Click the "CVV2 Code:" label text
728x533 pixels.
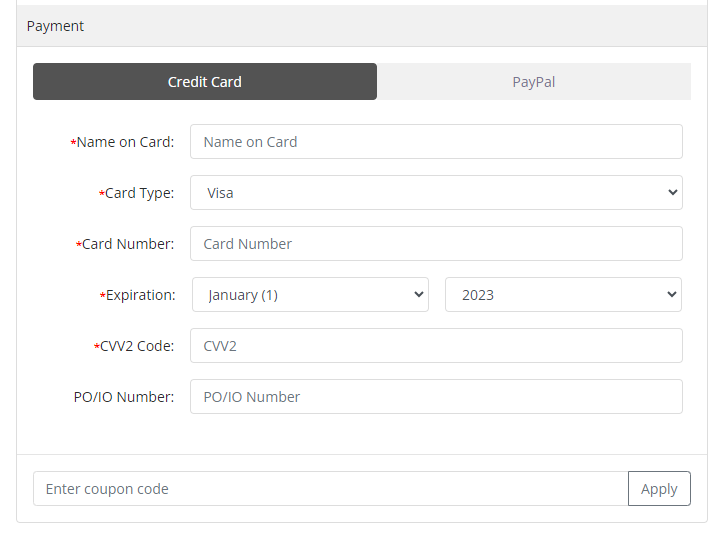tap(137, 346)
